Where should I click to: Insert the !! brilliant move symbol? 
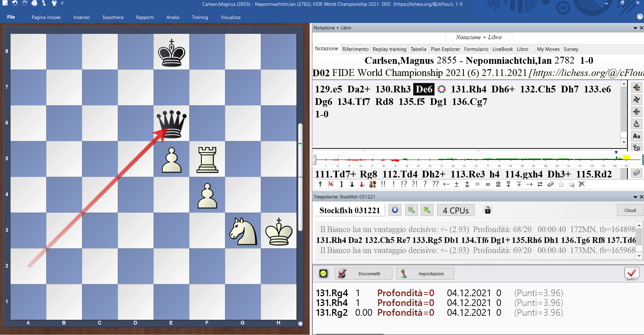[x=383, y=184]
